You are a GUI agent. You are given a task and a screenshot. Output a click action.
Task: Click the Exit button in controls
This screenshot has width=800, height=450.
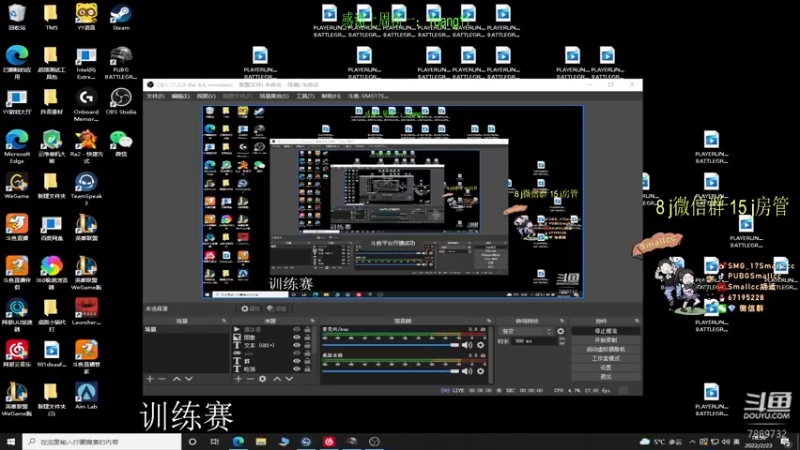tap(606, 377)
